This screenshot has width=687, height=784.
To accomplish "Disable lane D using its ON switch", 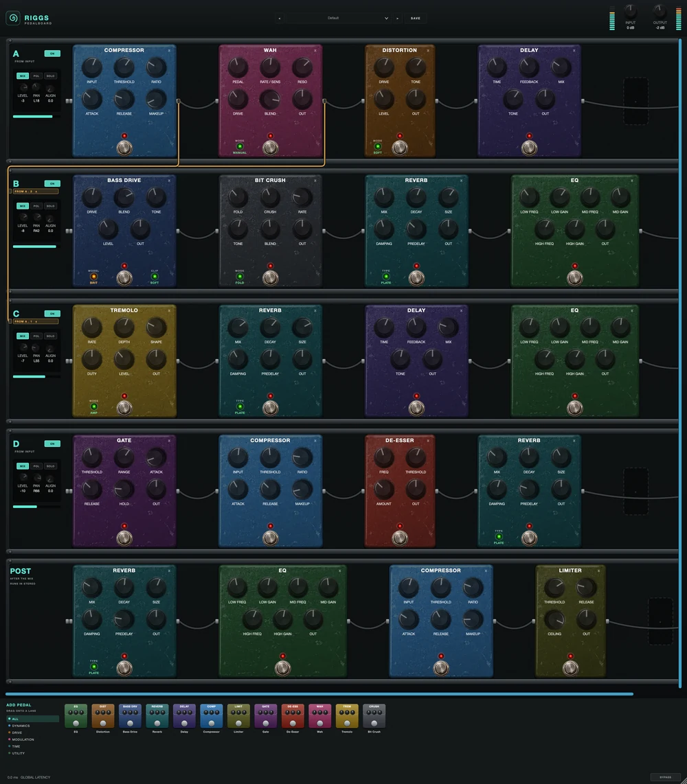I will tap(52, 443).
